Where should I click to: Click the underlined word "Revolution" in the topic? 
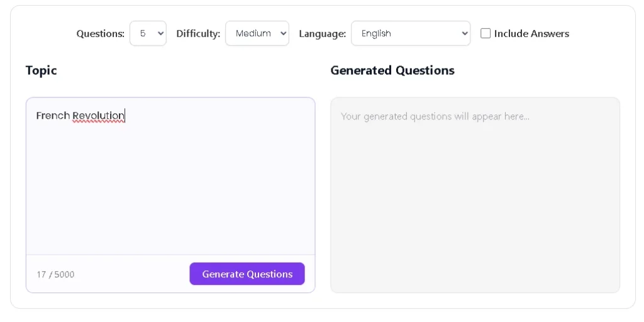point(98,116)
